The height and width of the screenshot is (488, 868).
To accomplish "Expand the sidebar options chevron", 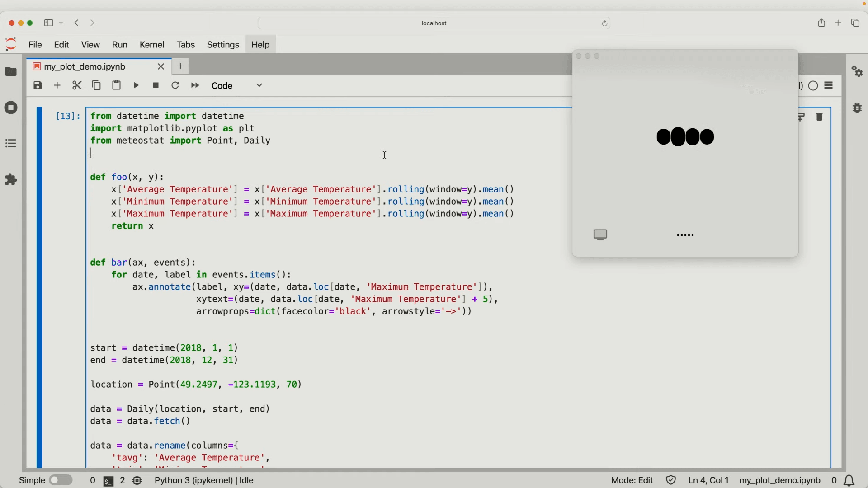I will coord(61,23).
